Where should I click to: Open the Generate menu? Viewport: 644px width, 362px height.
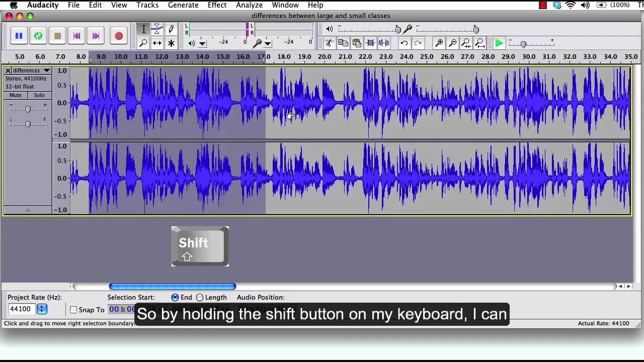coord(183,5)
